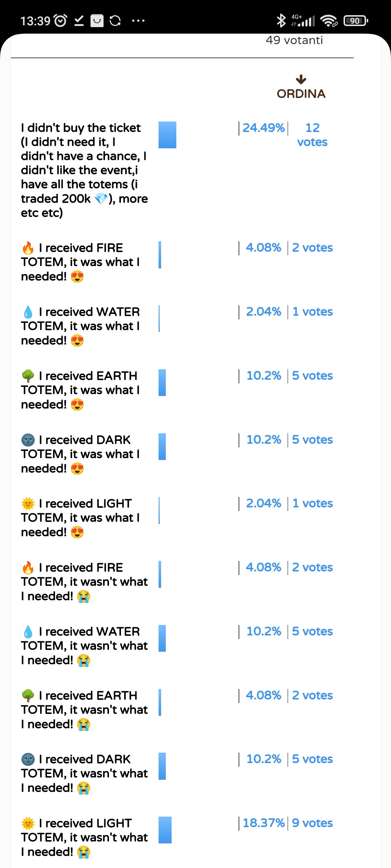The width and height of the screenshot is (391, 868).
Task: Tap the '49 votanti' voter count
Action: (x=294, y=40)
